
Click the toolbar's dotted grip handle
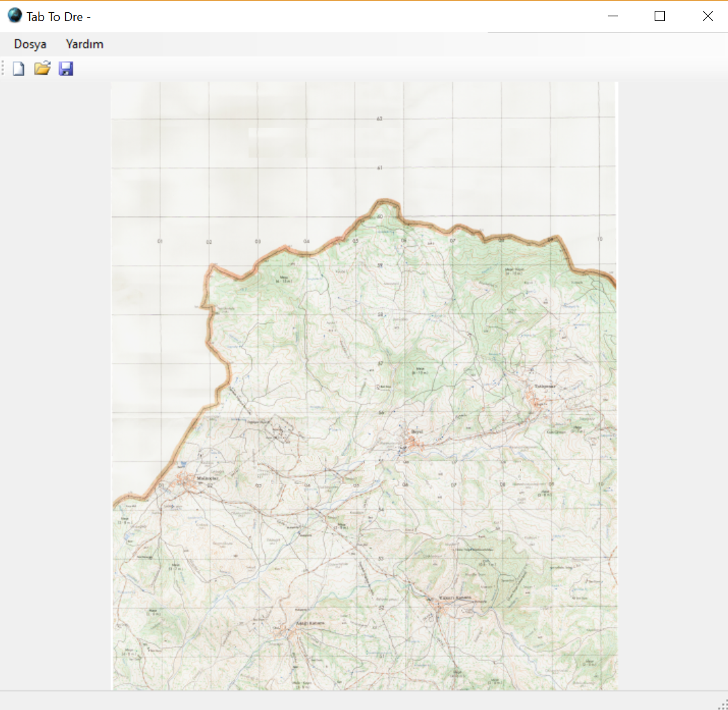(x=3, y=69)
